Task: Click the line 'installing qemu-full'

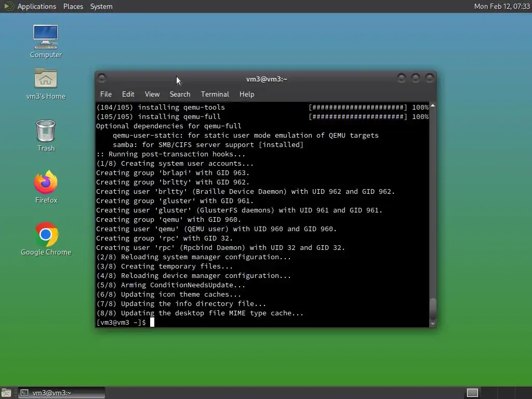Action: pyautogui.click(x=262, y=116)
